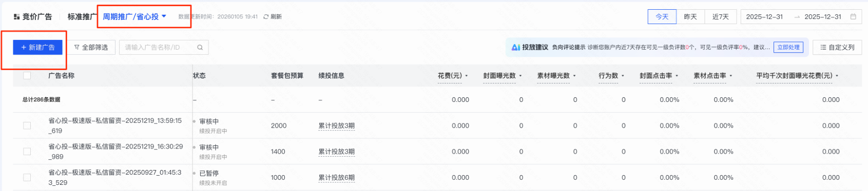
Task: Click 累计投放6期 link
Action: pyautogui.click(x=337, y=178)
